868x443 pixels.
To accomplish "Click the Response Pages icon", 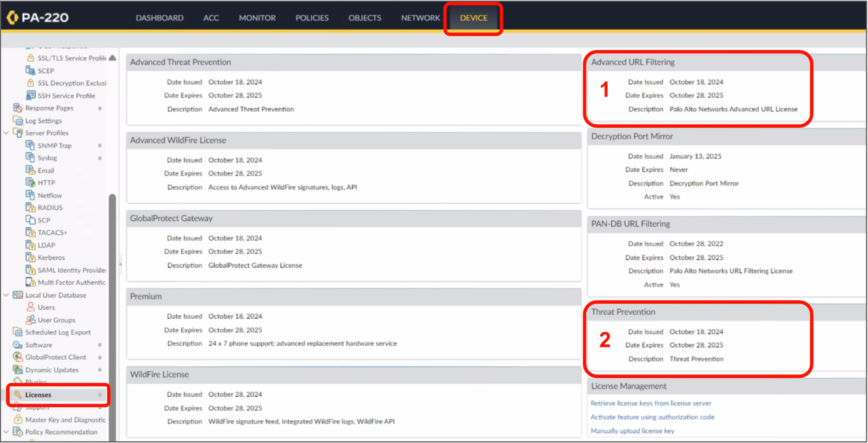I will coord(18,108).
